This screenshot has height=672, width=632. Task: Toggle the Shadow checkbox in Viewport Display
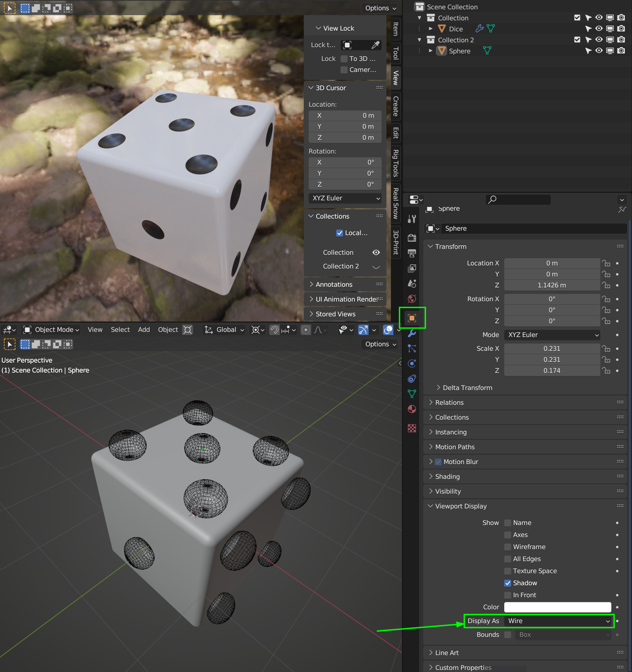click(508, 583)
